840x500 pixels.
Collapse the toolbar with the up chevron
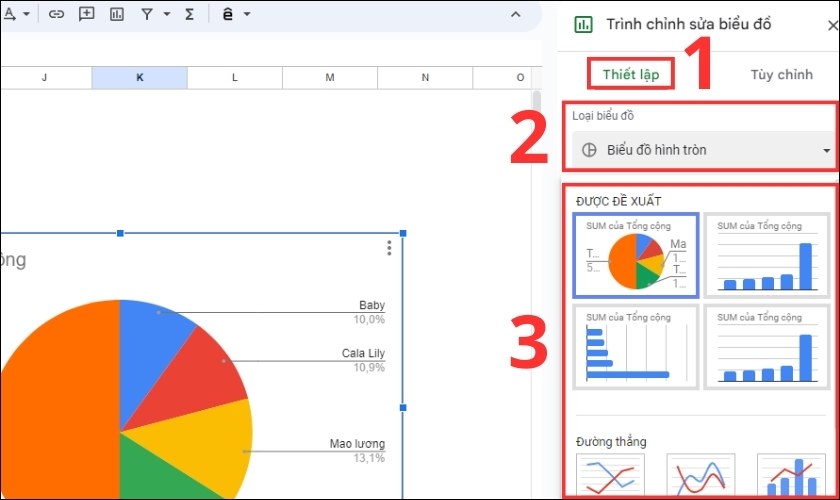coord(515,14)
